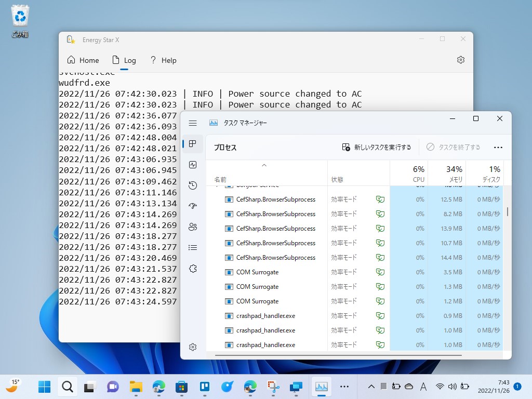Click Run new task button
The image size is (532, 399).
coord(376,147)
